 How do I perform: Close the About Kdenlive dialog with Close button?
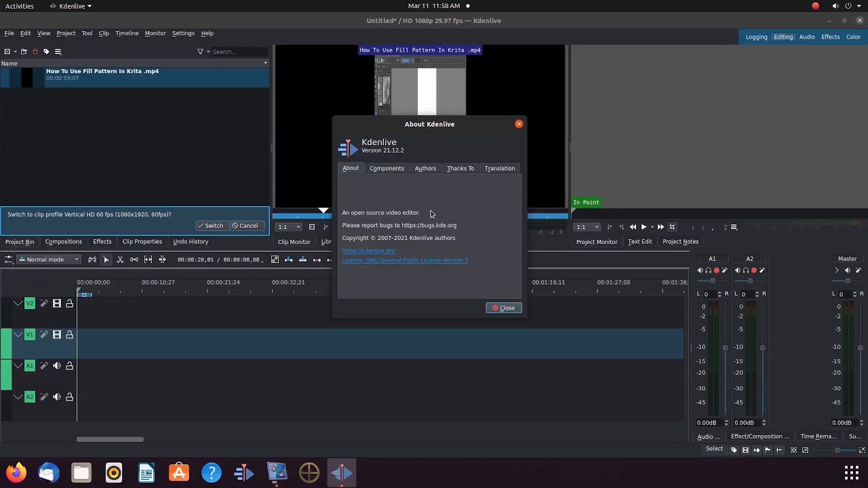click(x=504, y=308)
